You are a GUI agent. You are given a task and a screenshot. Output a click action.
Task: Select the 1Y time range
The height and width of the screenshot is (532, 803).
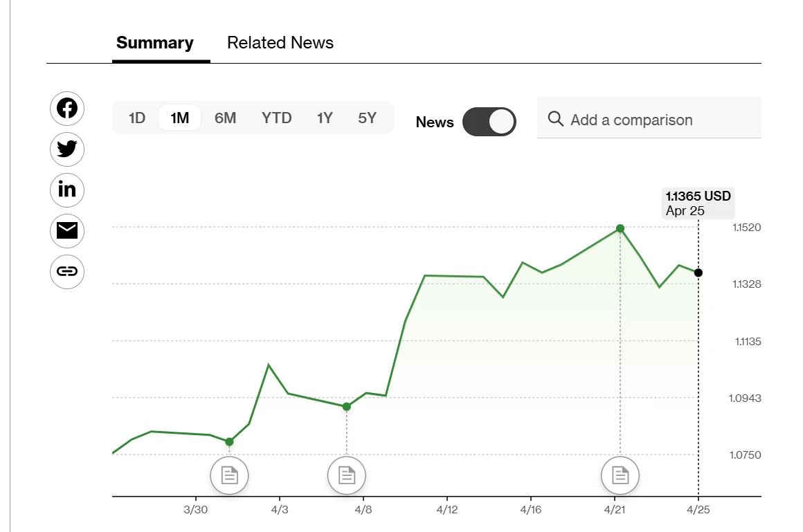coord(325,118)
